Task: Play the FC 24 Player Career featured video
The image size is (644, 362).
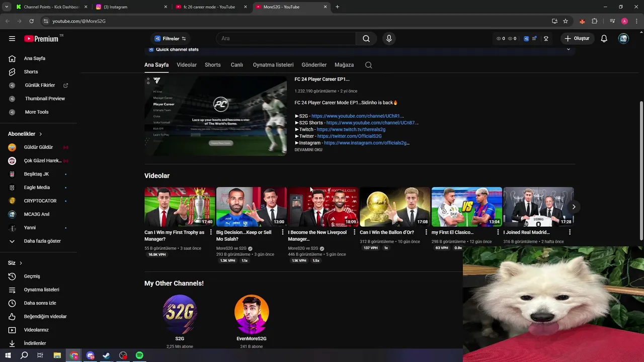Action: [215, 116]
